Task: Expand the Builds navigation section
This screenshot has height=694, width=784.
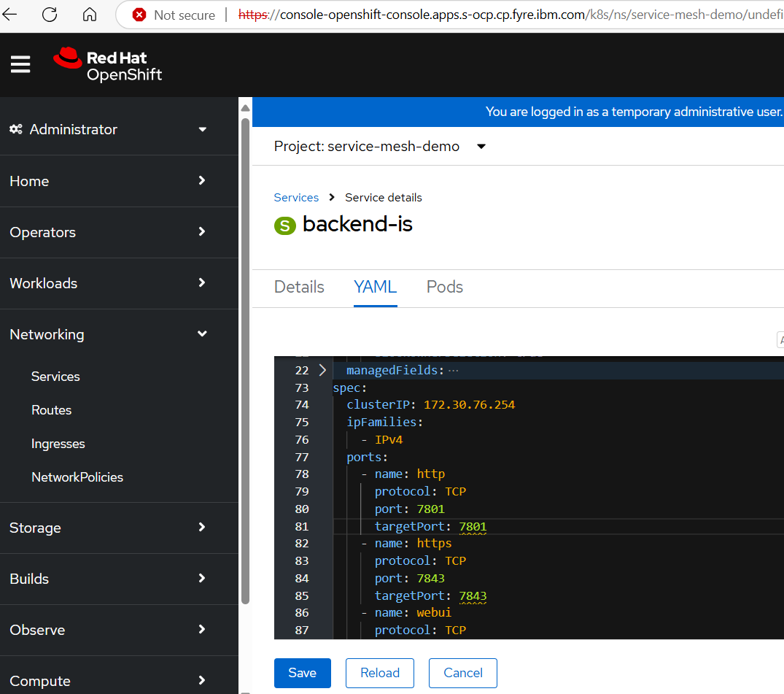Action: tap(109, 579)
